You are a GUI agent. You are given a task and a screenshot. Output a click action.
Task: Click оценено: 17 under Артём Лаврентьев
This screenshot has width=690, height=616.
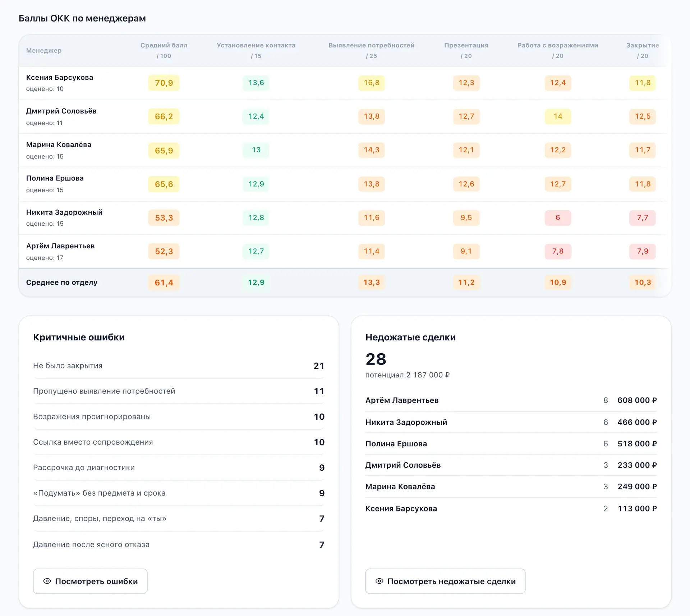click(45, 258)
